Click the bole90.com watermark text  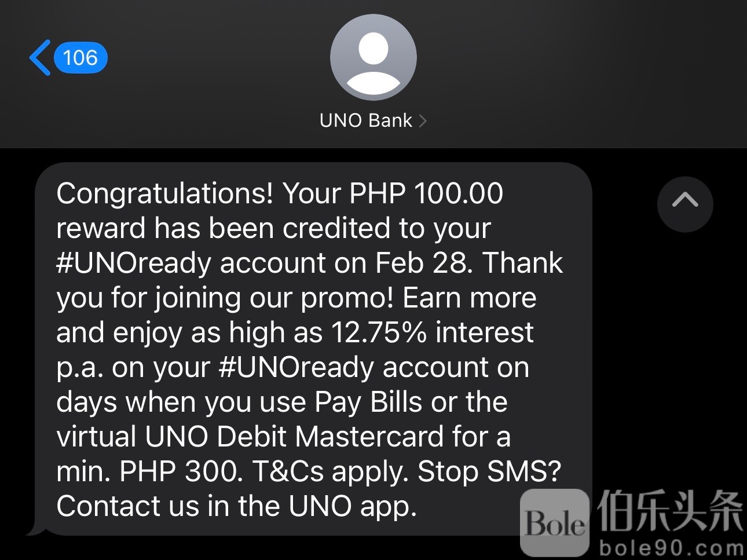click(x=672, y=547)
